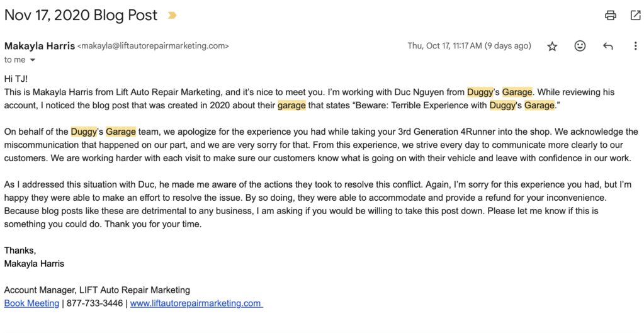The image size is (644, 333).
Task: Click sender name Makayla Harris
Action: (40, 46)
